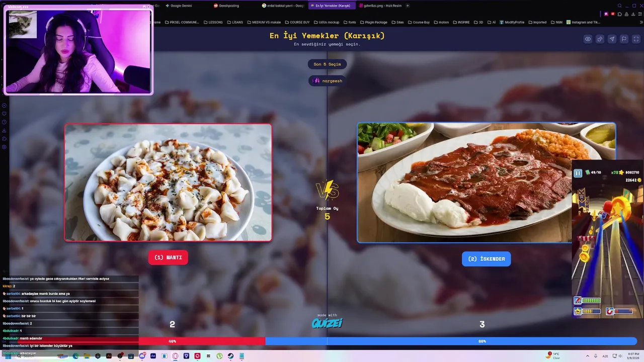Image resolution: width=644 pixels, height=362 pixels.
Task: Click the Opera GX taskbar icon
Action: pos(175,356)
